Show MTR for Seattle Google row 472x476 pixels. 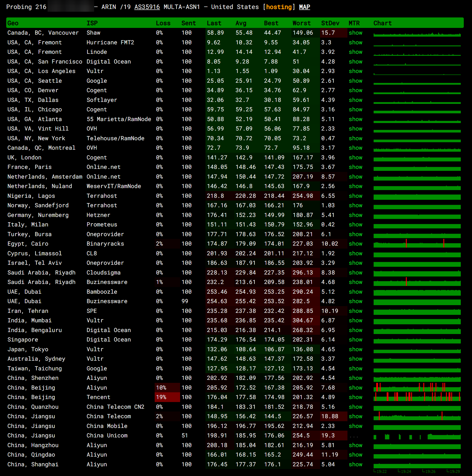(x=355, y=81)
